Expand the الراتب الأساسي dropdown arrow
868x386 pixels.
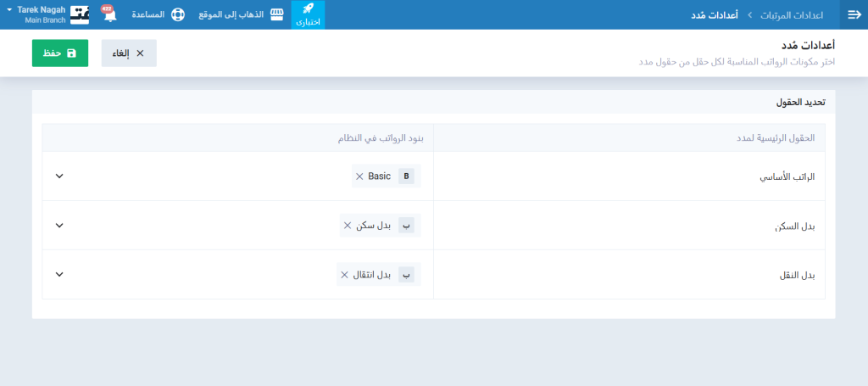click(59, 176)
